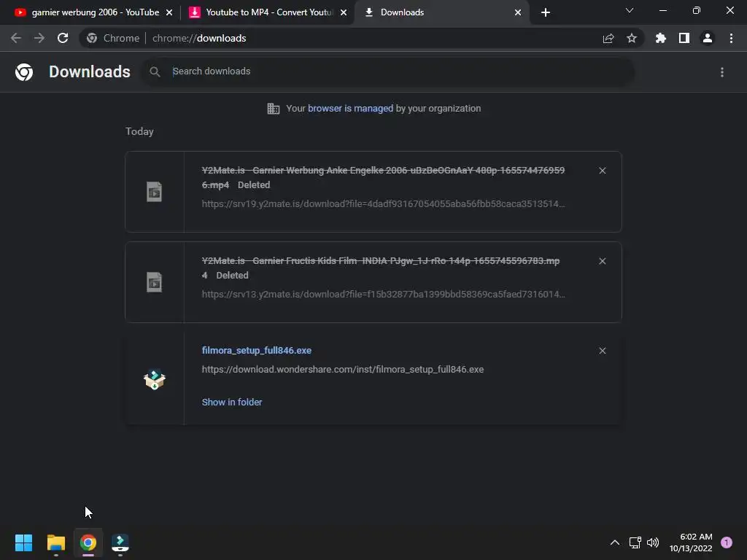The width and height of the screenshot is (747, 560).
Task: Click the deleted Garnier Fructis Kids file name
Action: point(381,268)
